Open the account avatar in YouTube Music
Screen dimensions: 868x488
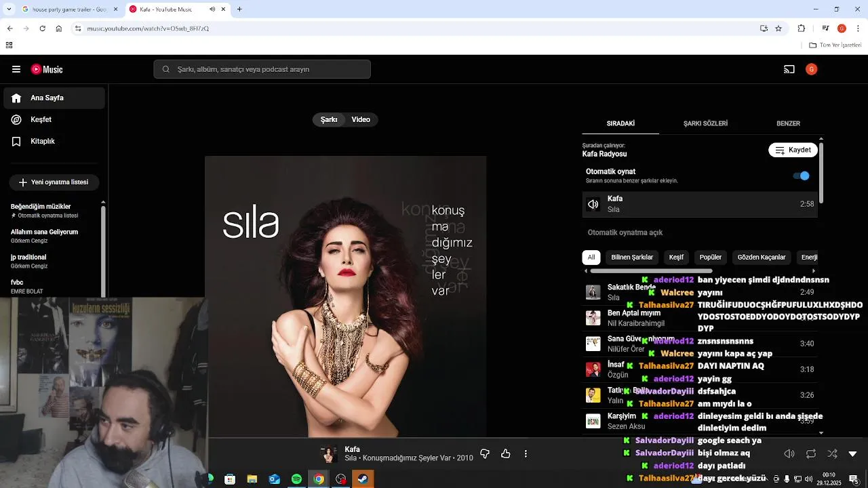coord(811,69)
